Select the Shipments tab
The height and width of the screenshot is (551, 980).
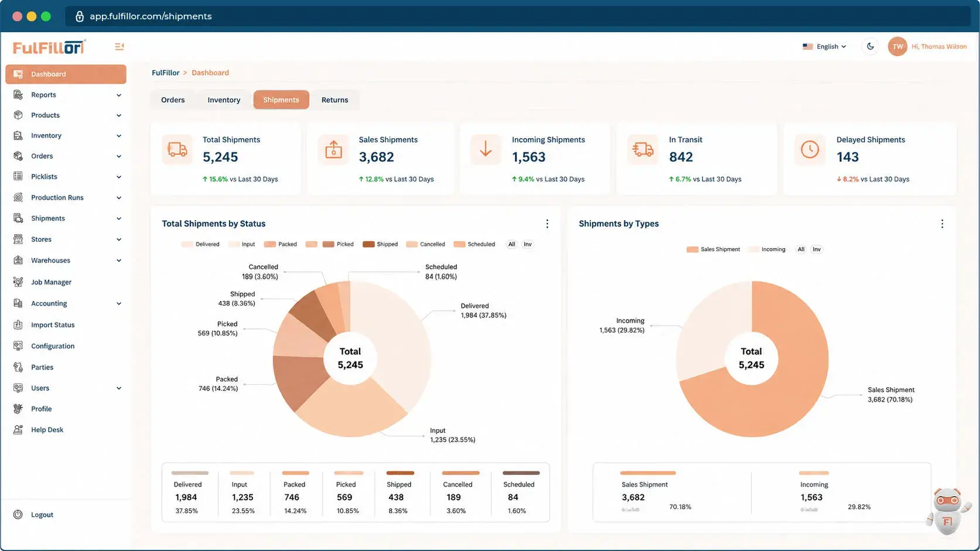(x=281, y=100)
